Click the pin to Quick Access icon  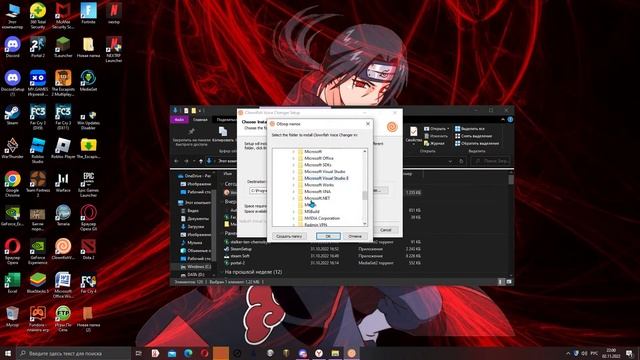click(191, 132)
